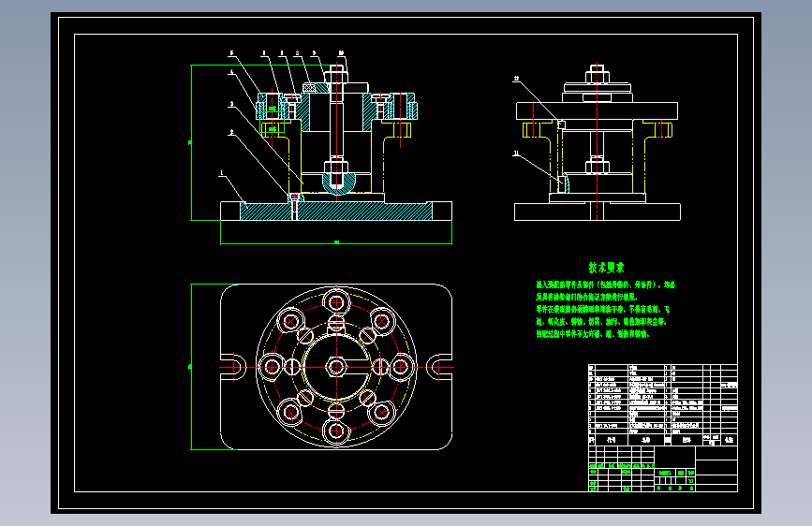
Task: Select part balloon number 12 in side view
Action: pos(516,79)
